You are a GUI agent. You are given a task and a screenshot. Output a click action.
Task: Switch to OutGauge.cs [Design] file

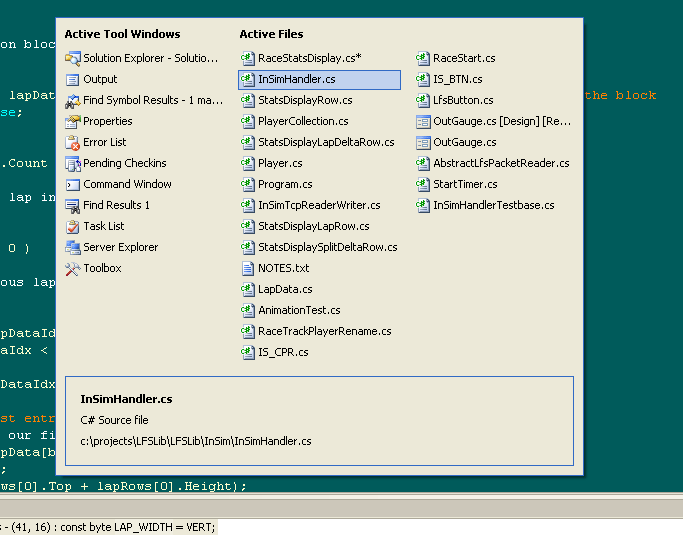pos(502,121)
